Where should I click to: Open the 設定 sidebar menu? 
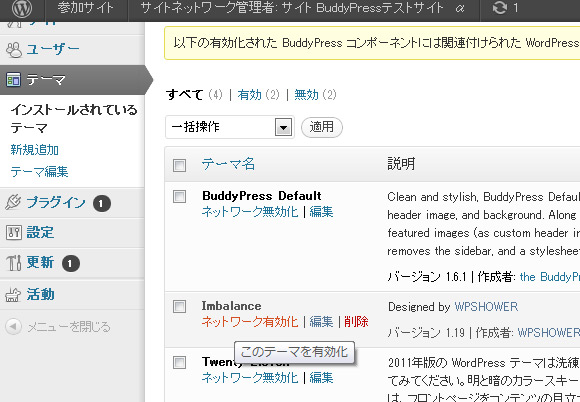[x=40, y=233]
